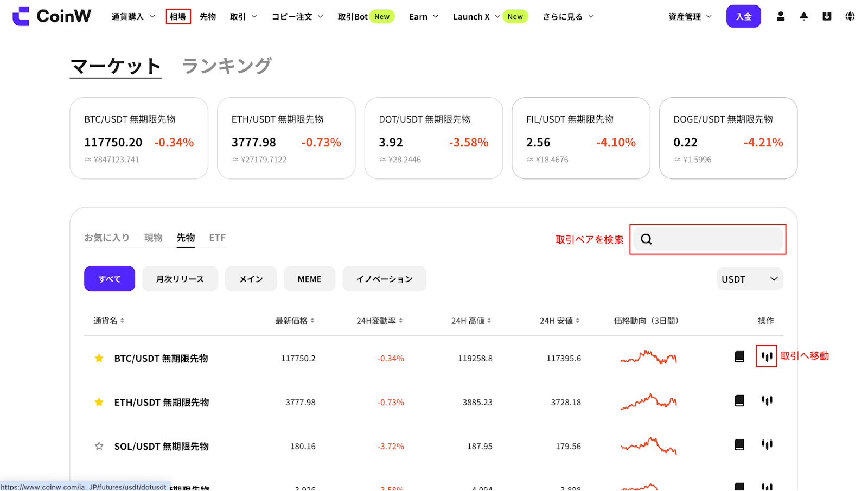Click the search magnifier icon
The image size is (868, 491).
click(646, 239)
